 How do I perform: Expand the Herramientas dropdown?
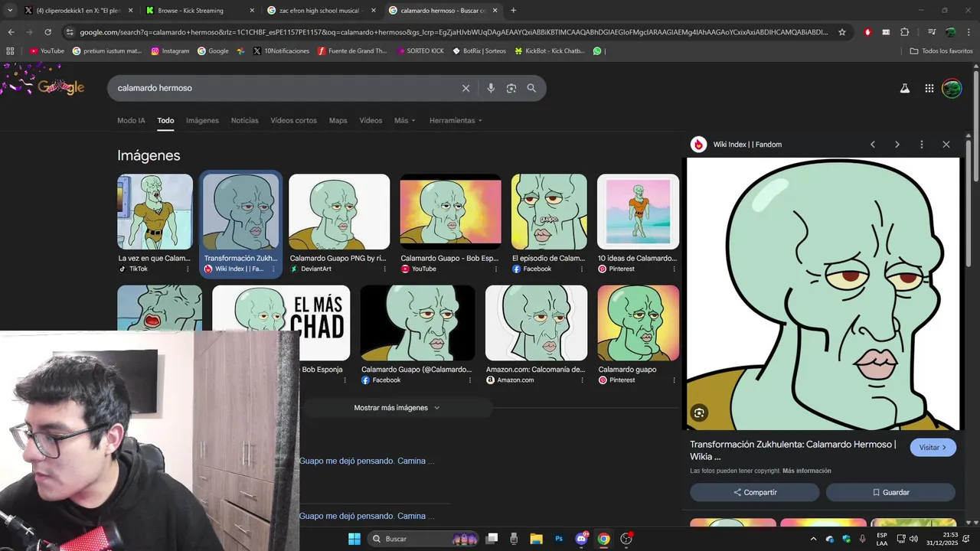pyautogui.click(x=456, y=121)
